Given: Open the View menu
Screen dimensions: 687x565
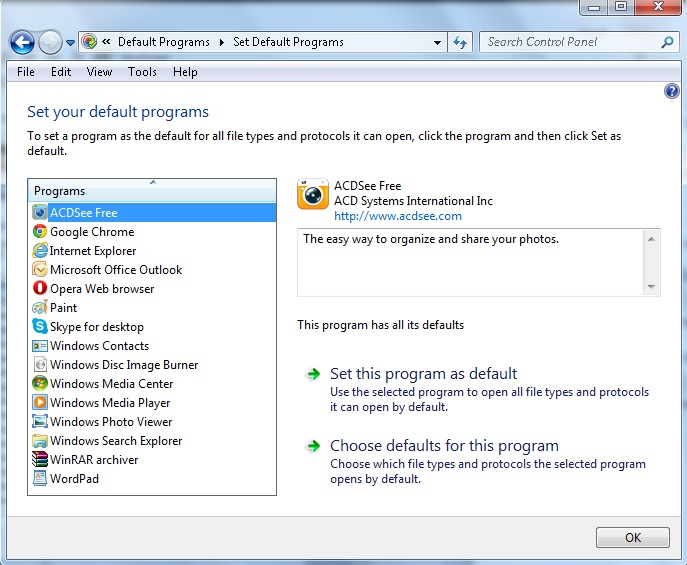Looking at the screenshot, I should [99, 72].
